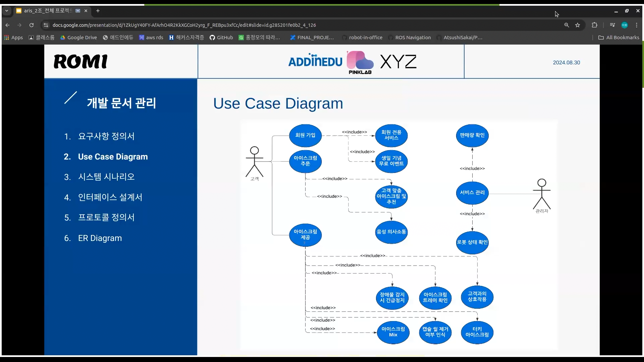Click the site information icon
The image size is (644, 362).
(46, 25)
